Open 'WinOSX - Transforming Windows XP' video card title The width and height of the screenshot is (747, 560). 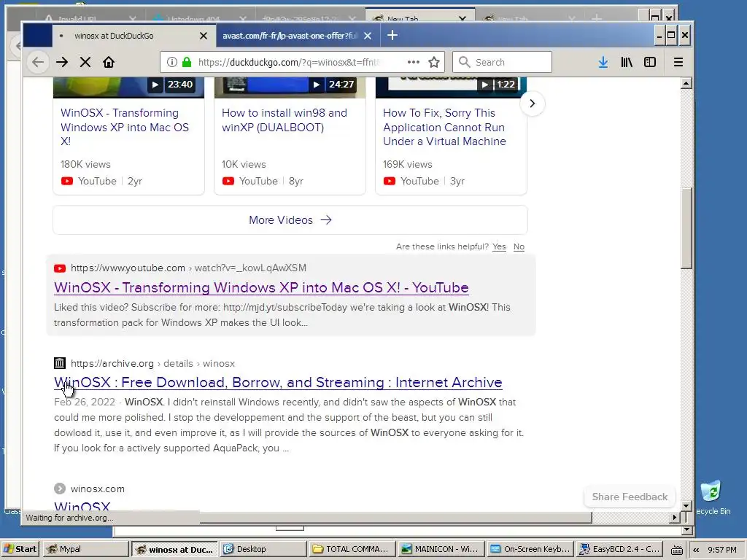(125, 127)
